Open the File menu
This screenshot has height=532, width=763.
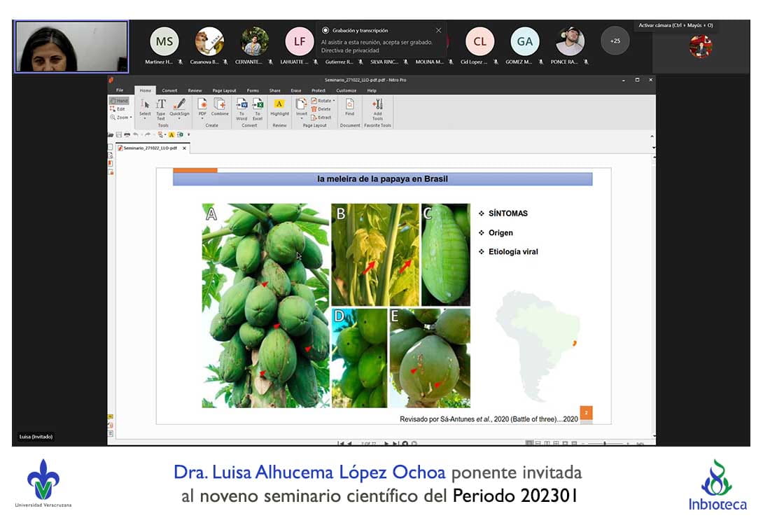(x=120, y=90)
